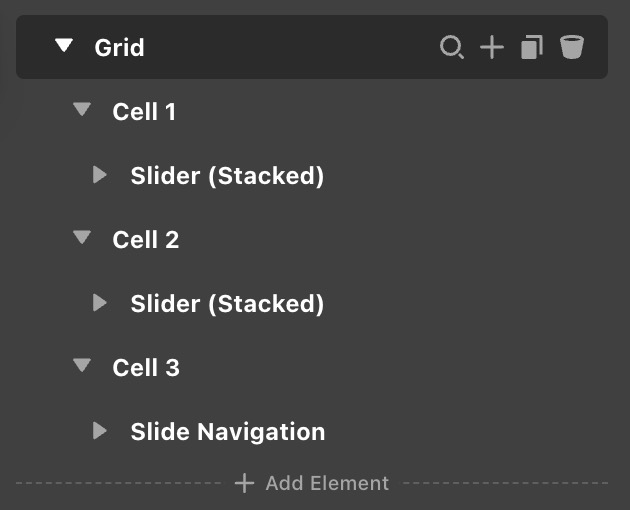The width and height of the screenshot is (630, 510).
Task: Select the Cell 2 item
Action: [x=146, y=239]
